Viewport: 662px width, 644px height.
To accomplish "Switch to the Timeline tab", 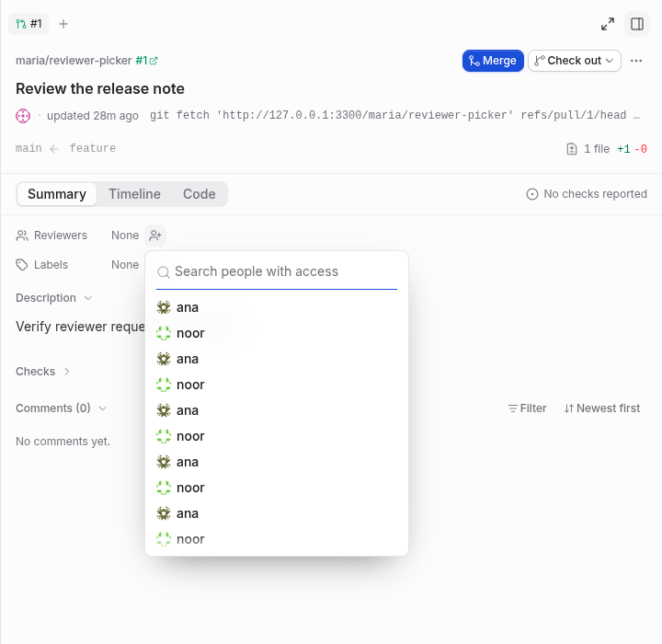I will click(x=134, y=194).
